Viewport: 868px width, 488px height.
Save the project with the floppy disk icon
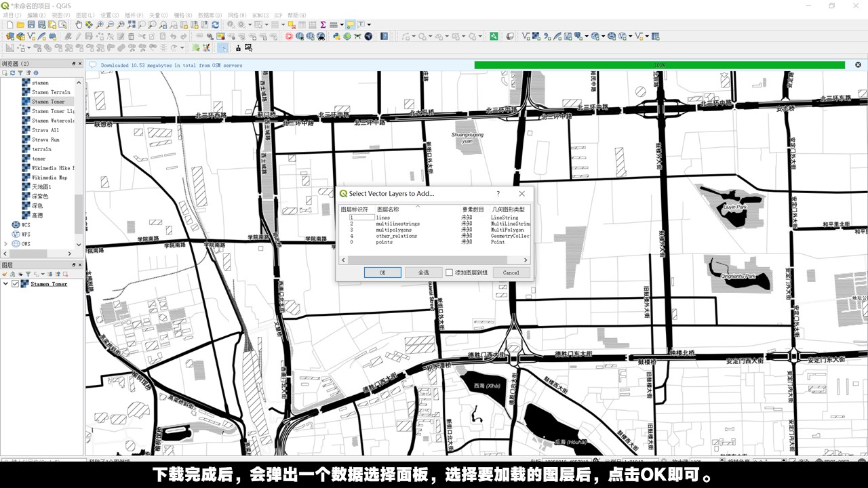tap(31, 24)
